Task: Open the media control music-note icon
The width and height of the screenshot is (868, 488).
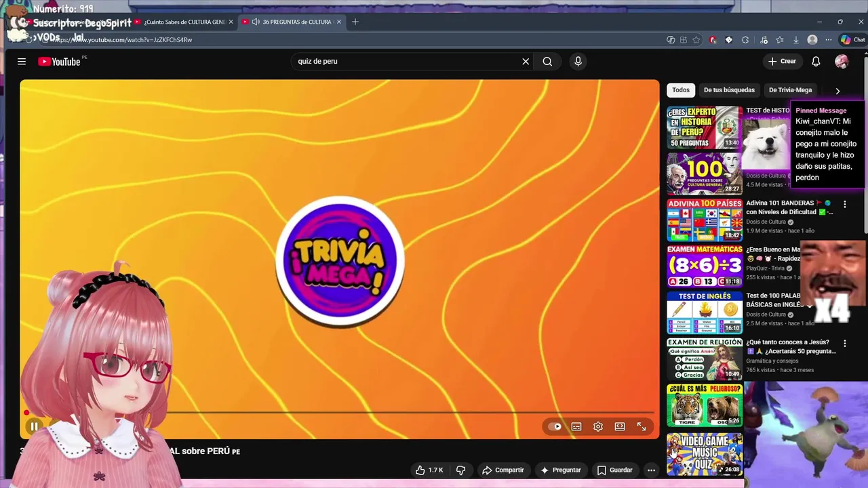Action: [764, 40]
